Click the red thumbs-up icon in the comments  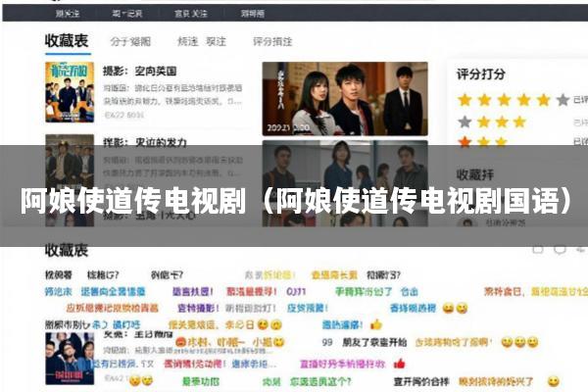(x=400, y=364)
